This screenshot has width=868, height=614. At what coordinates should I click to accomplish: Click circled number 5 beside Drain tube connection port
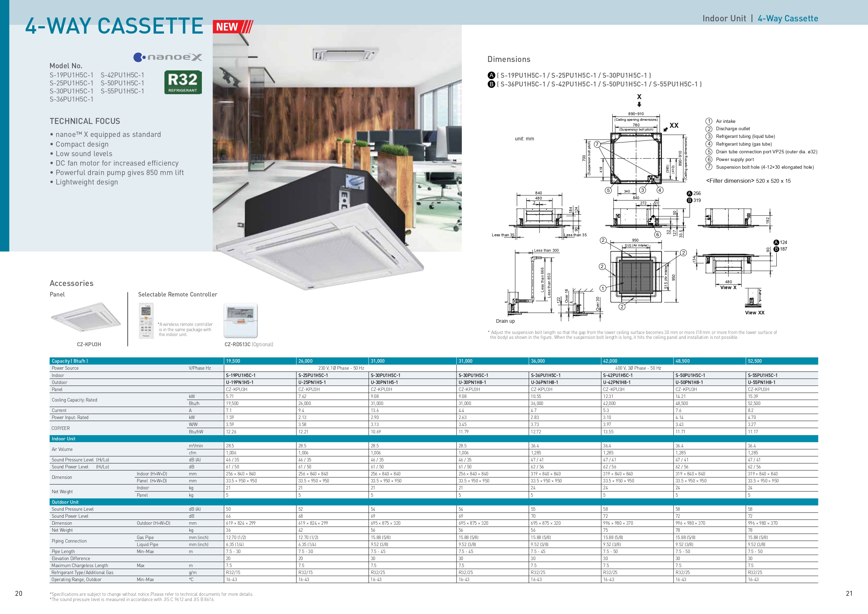coord(709,152)
